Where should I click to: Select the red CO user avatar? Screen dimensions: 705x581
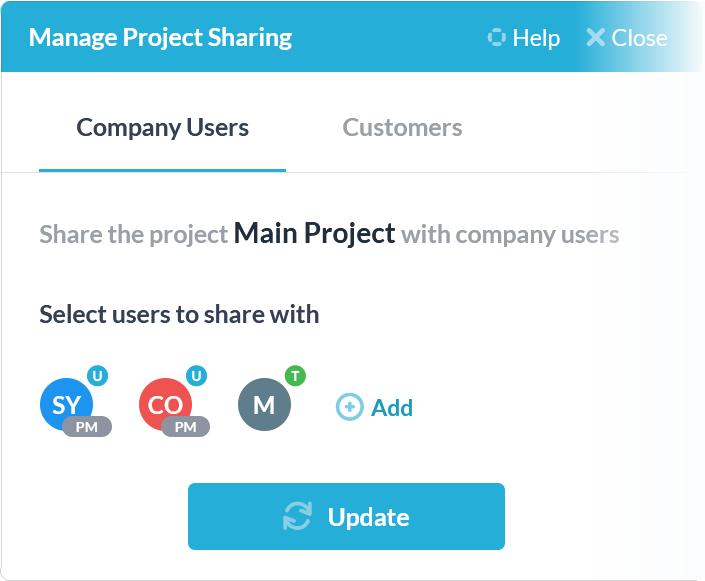coord(165,404)
